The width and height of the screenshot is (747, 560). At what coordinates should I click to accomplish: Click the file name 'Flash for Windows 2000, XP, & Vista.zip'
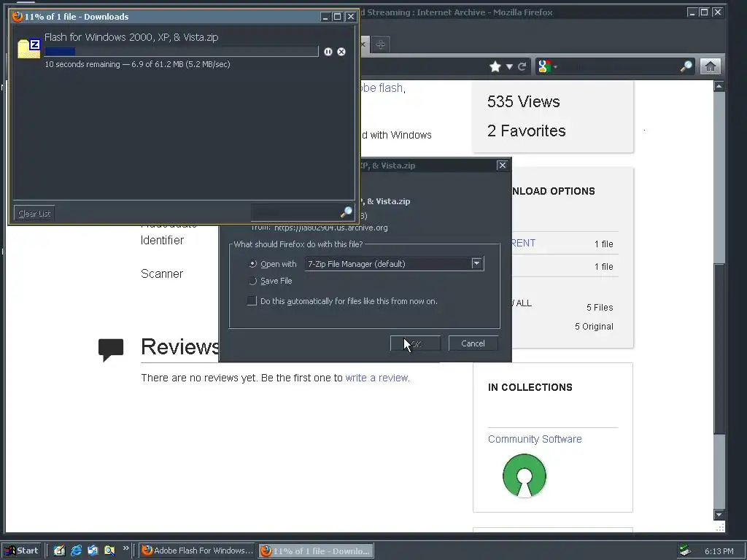131,37
